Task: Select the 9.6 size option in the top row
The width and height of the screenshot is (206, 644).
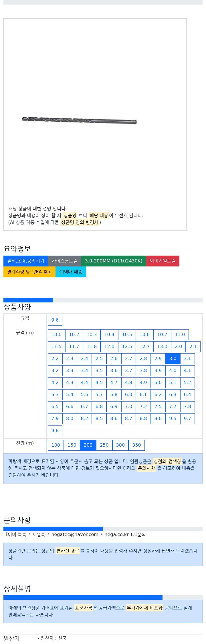Action: [x=55, y=320]
